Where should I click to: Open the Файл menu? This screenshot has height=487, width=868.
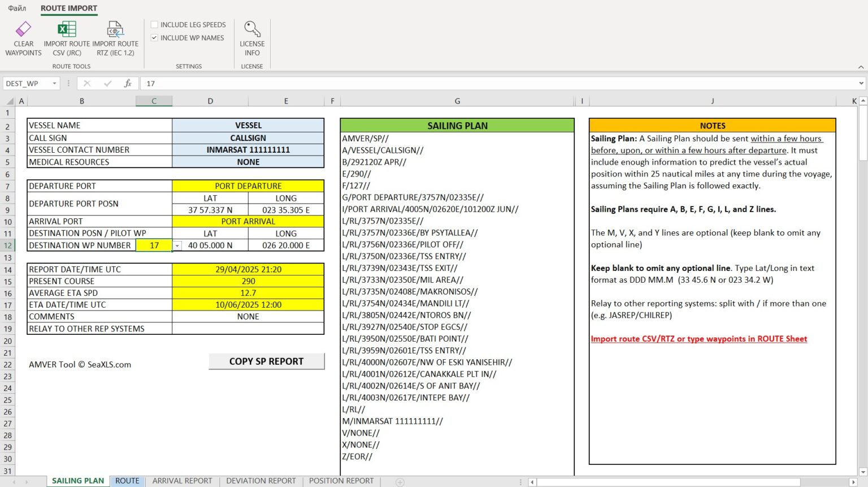[x=16, y=8]
